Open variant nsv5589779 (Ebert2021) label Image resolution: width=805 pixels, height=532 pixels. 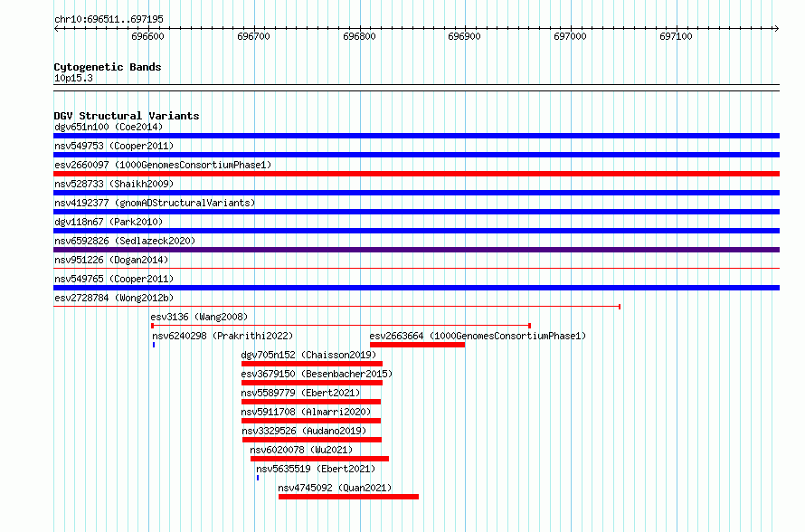pos(300,393)
